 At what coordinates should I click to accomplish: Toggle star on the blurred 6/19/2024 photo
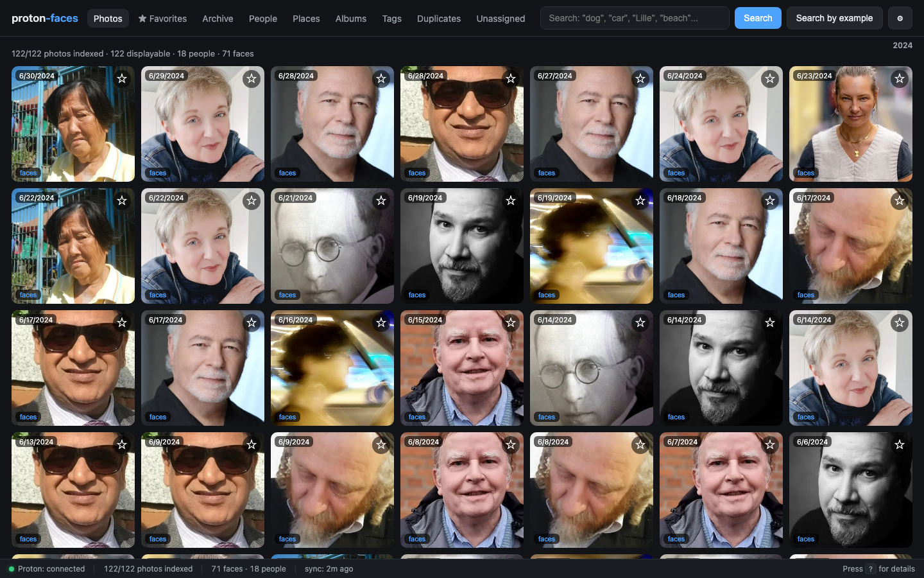point(640,200)
